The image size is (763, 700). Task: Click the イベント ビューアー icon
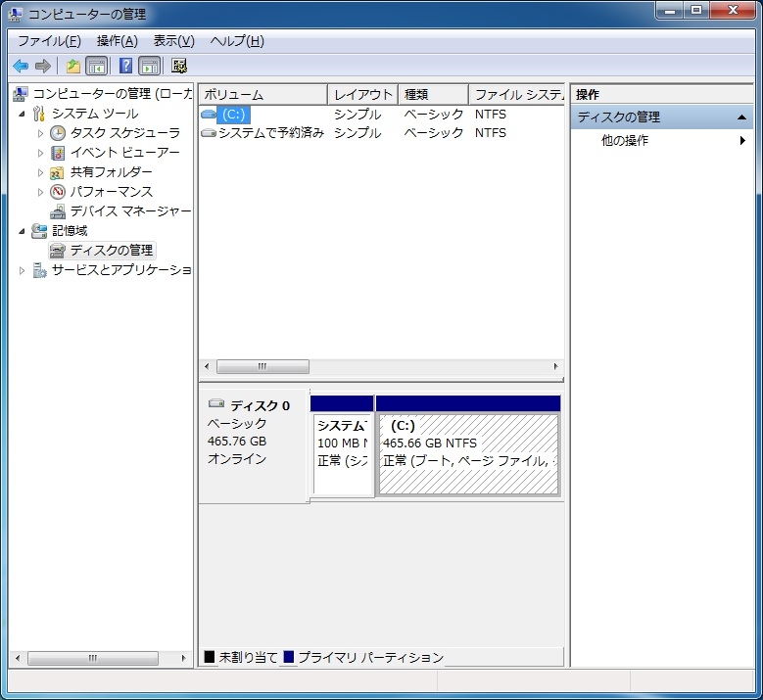click(x=58, y=153)
